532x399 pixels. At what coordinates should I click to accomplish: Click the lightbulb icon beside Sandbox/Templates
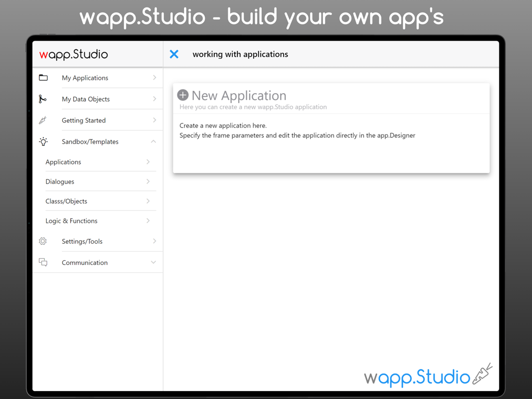[43, 142]
